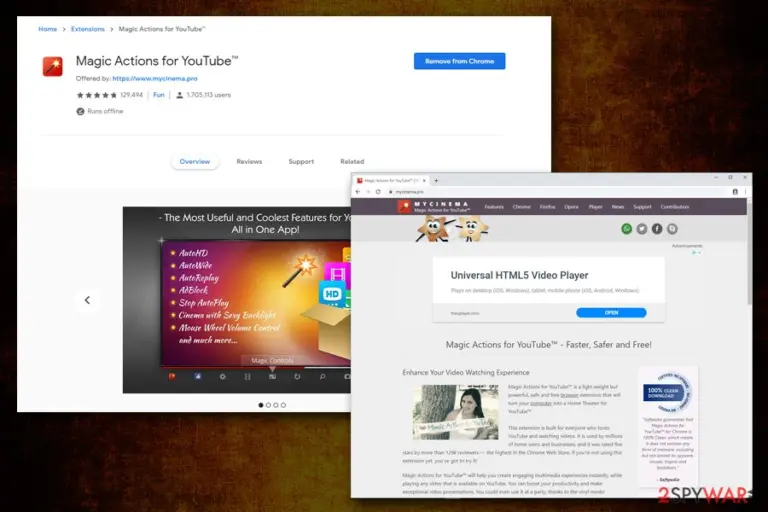The width and height of the screenshot is (768, 512).
Task: Share via the WhatsApp green icon
Action: pos(626,229)
